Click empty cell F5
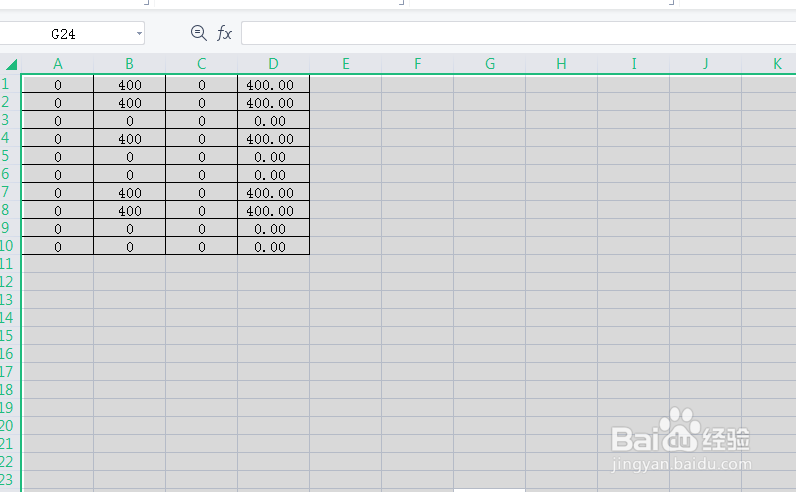The image size is (796, 492). click(417, 156)
